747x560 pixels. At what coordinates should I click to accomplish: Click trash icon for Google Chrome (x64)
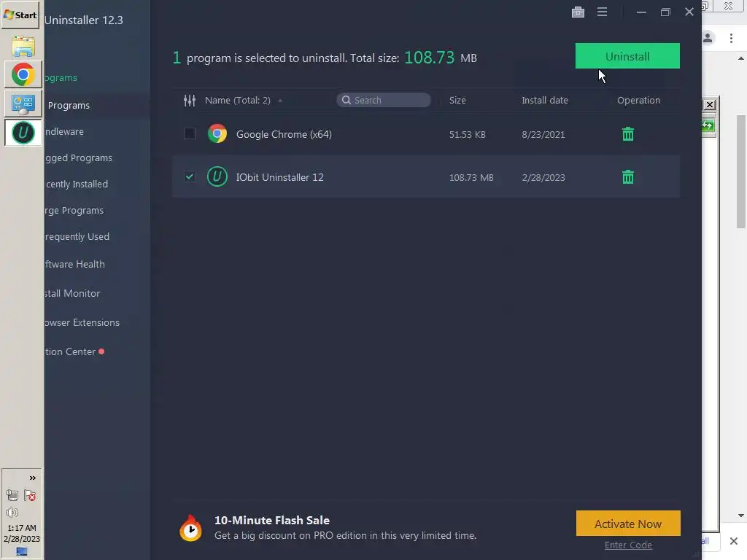point(628,134)
